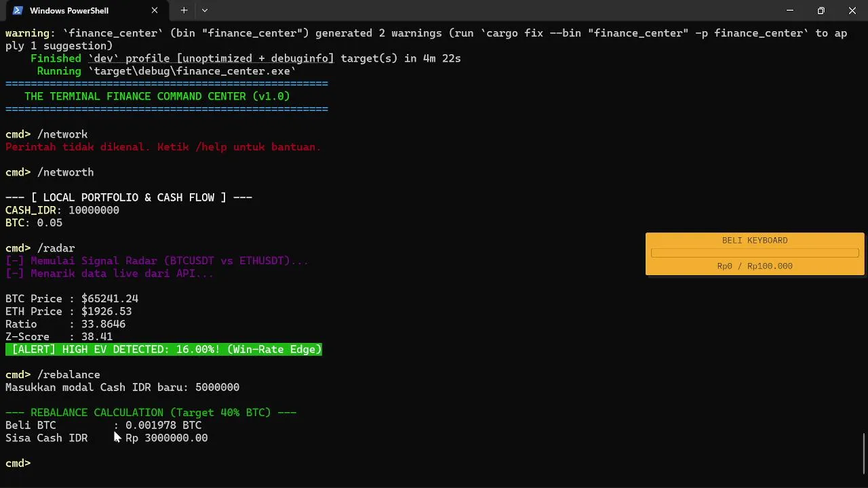This screenshot has width=868, height=488.
Task: Click the /networth command text
Action: pos(66,173)
